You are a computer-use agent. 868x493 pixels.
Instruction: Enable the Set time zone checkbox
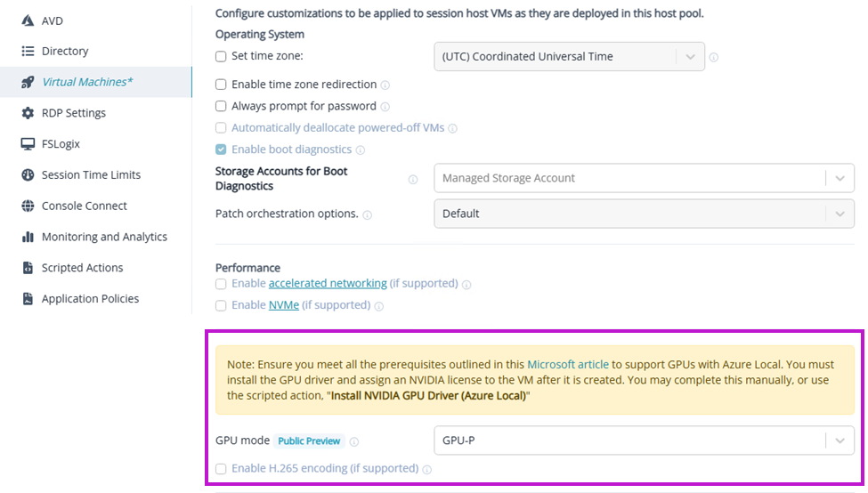(x=221, y=56)
